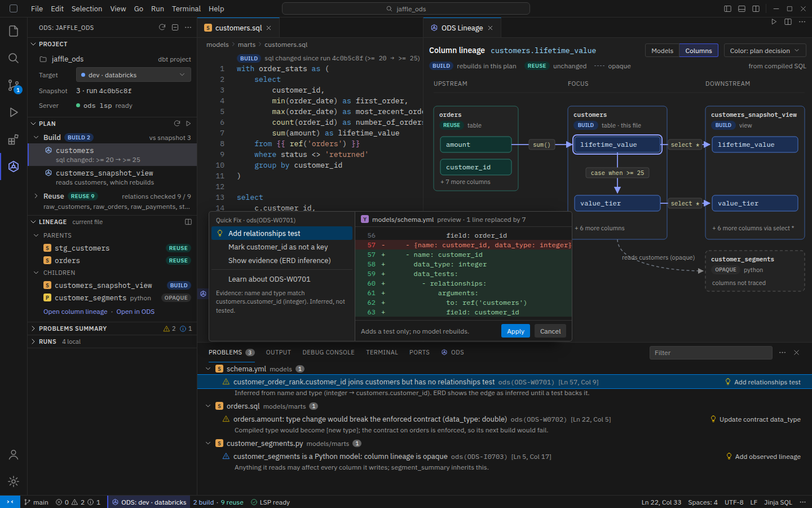
Task: Select the amount column node in orders
Action: pos(475,144)
